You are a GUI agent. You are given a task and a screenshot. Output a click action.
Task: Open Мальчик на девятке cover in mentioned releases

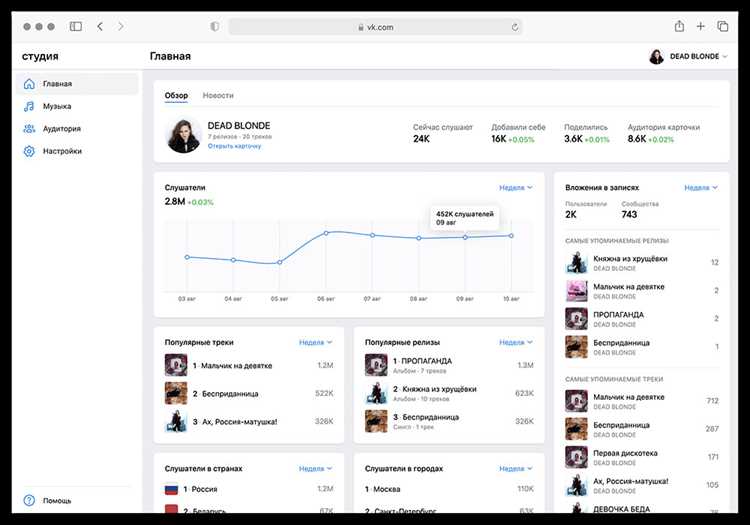(576, 291)
